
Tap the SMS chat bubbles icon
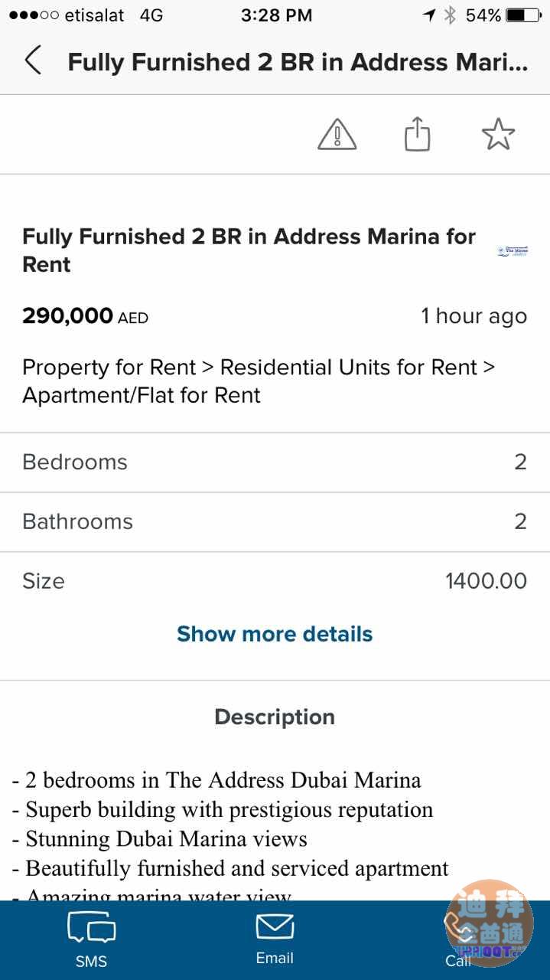(91, 929)
